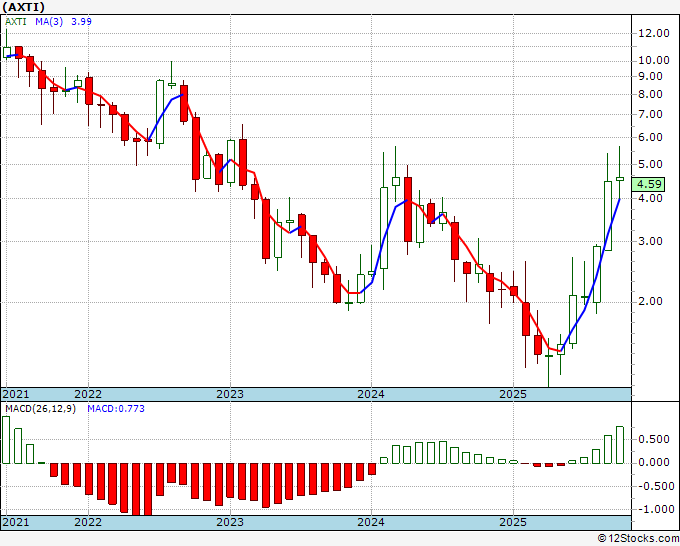Click the 12.00 price axis label
This screenshot has width=680, height=546.
pyautogui.click(x=654, y=33)
